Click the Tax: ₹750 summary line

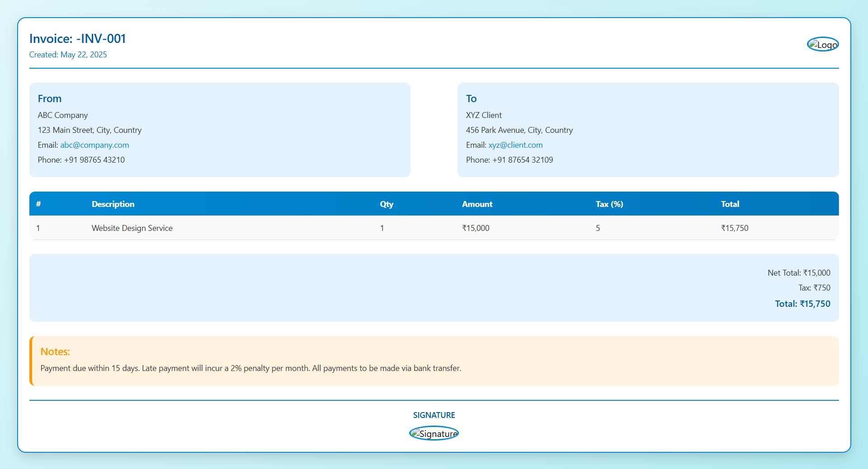[x=814, y=288]
